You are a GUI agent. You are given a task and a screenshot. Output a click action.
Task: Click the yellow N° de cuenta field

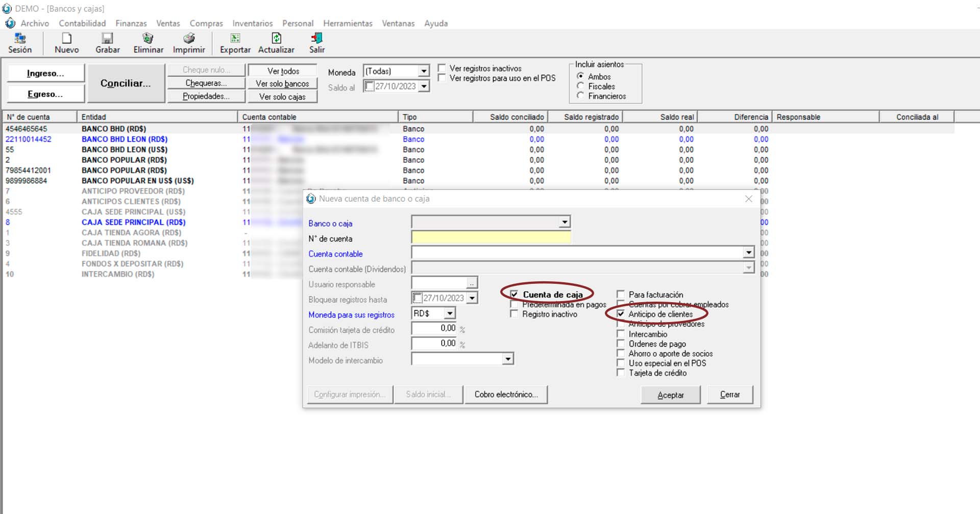[491, 238]
